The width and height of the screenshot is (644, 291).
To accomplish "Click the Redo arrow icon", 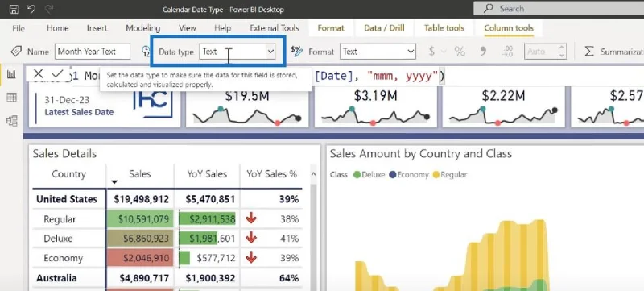I will pos(50,9).
